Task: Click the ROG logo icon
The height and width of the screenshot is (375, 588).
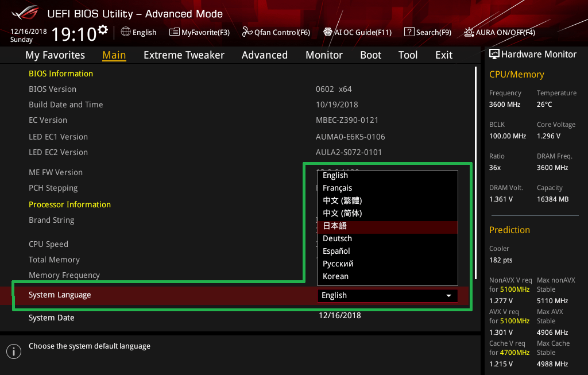Action: click(25, 13)
